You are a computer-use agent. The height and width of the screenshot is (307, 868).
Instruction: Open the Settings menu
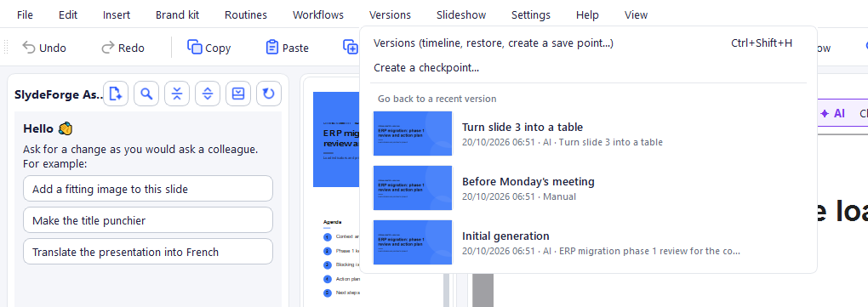click(x=531, y=15)
